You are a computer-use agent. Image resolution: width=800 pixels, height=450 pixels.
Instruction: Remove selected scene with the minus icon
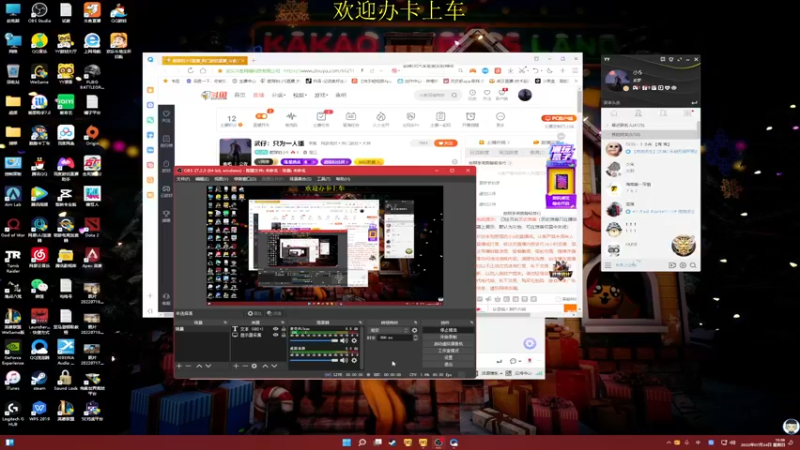tap(188, 366)
